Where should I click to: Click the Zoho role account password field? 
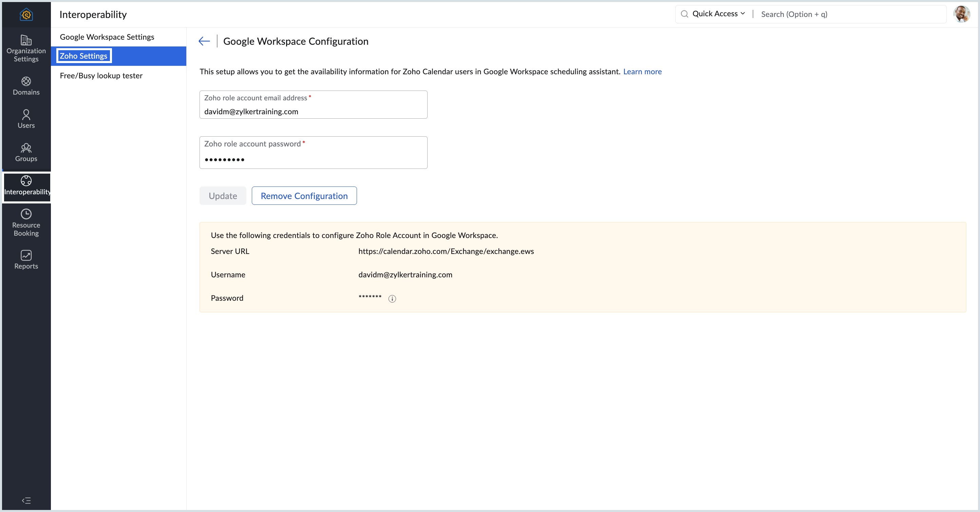point(314,153)
